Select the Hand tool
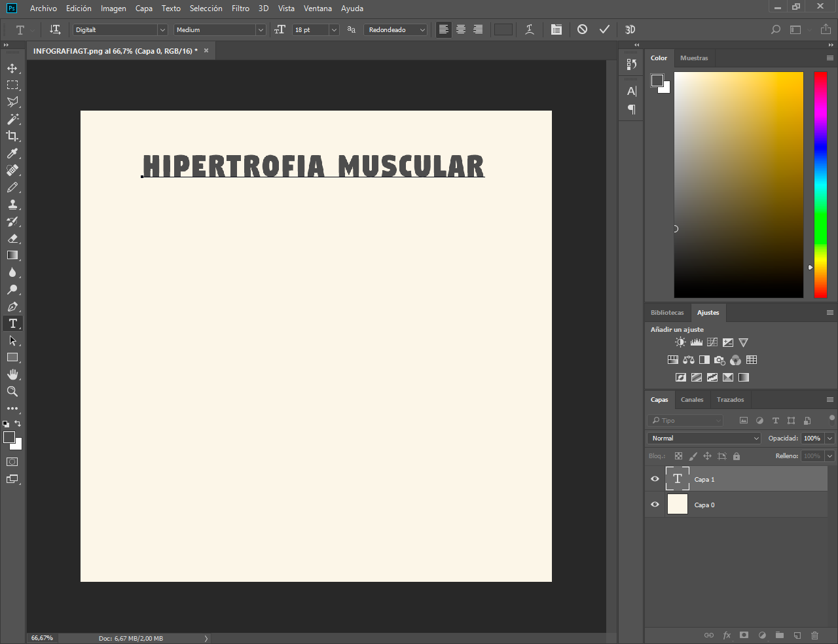 [x=12, y=374]
